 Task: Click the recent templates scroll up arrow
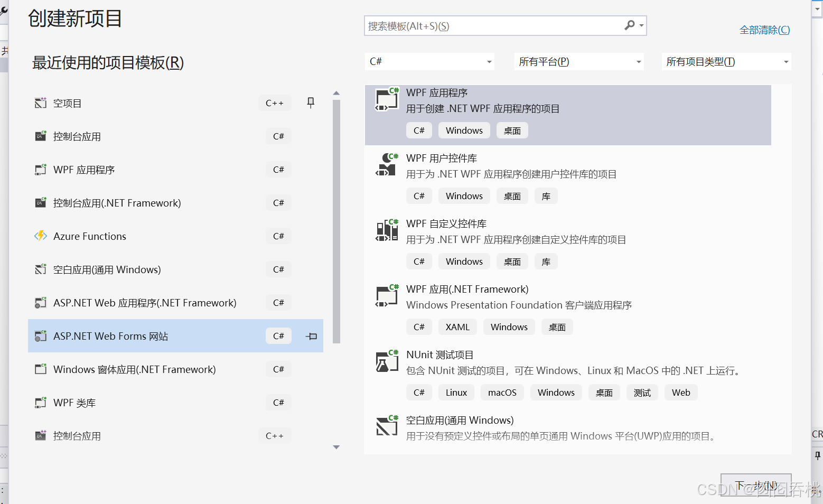(336, 94)
